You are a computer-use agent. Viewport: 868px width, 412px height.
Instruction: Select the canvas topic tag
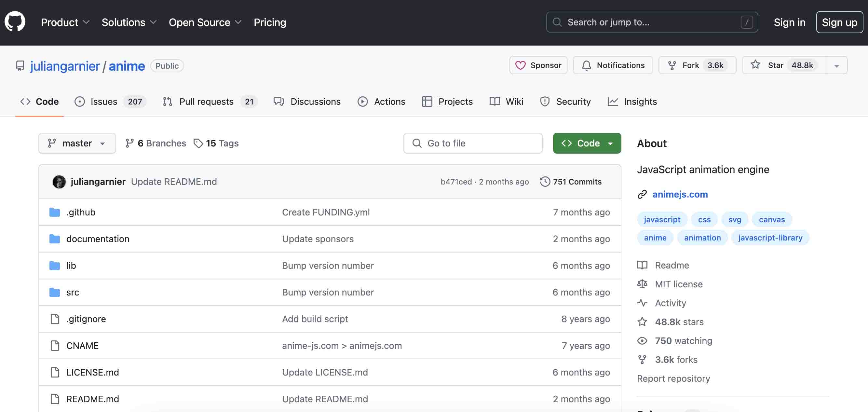[x=772, y=219]
